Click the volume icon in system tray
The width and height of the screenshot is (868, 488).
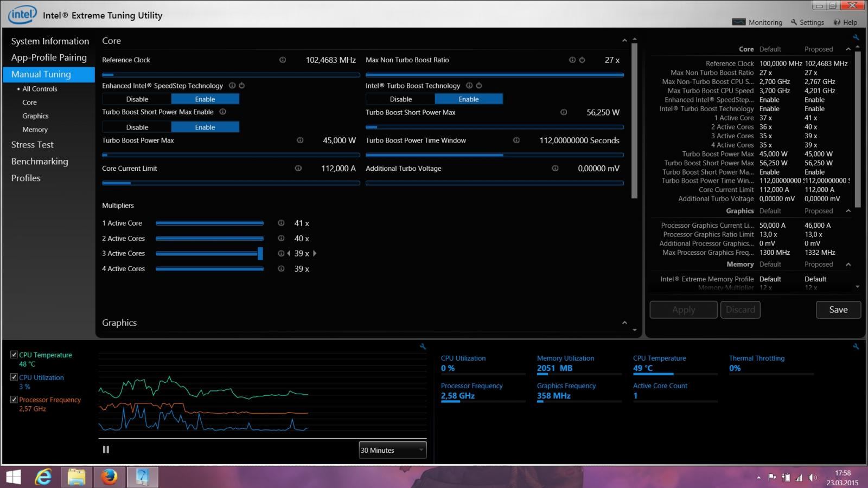(x=812, y=478)
